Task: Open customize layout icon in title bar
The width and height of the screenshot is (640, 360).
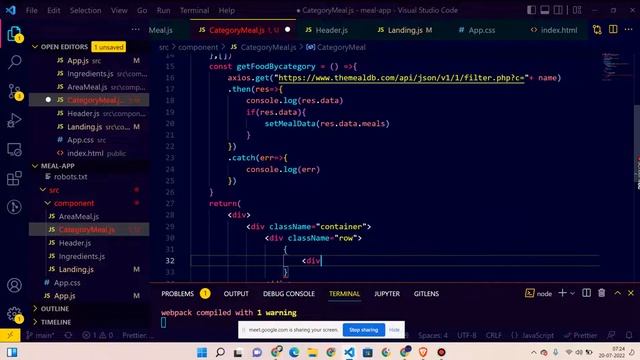Action: click(577, 10)
